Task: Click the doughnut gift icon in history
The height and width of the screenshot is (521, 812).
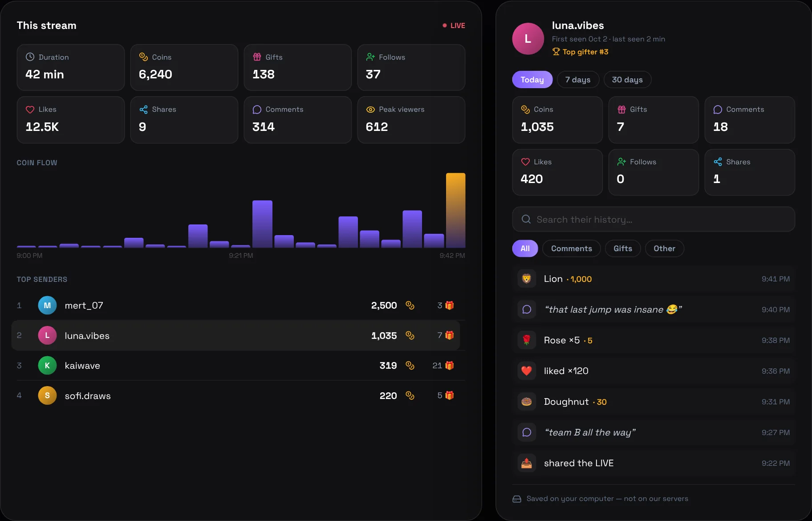Action: tap(527, 402)
